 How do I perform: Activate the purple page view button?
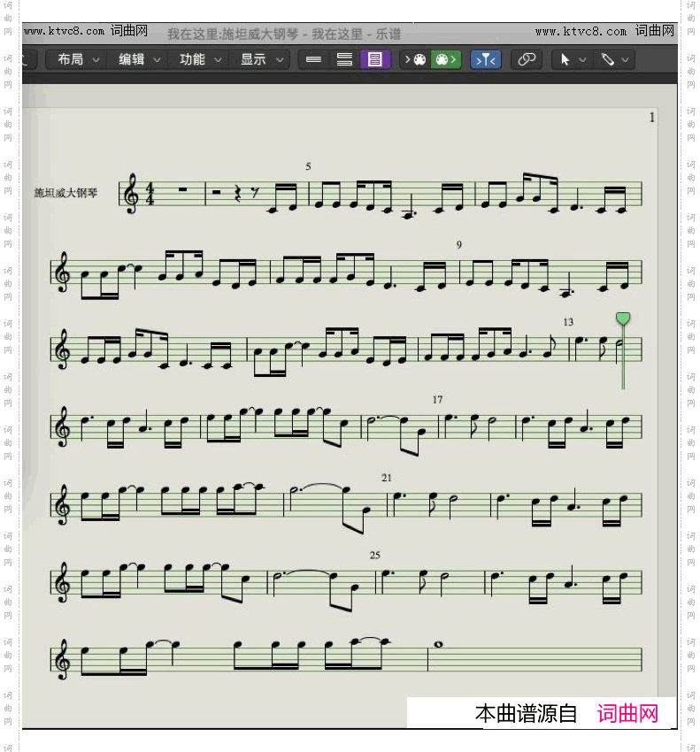[x=375, y=59]
